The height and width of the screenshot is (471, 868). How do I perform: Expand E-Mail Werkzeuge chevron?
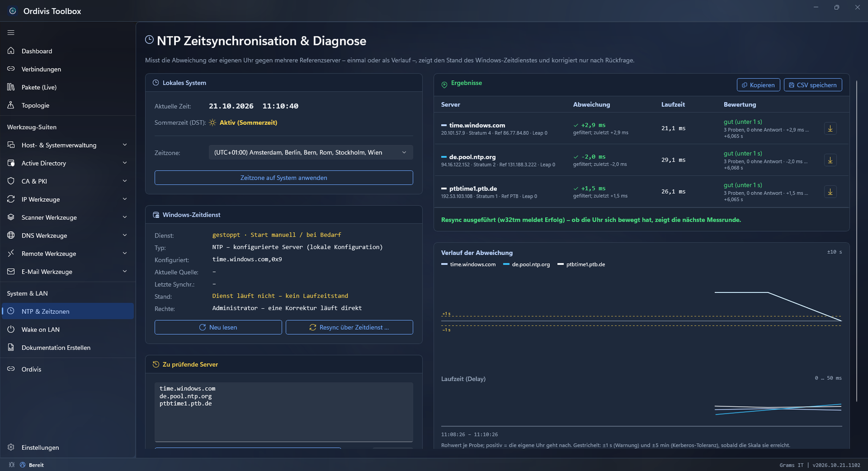coord(125,271)
